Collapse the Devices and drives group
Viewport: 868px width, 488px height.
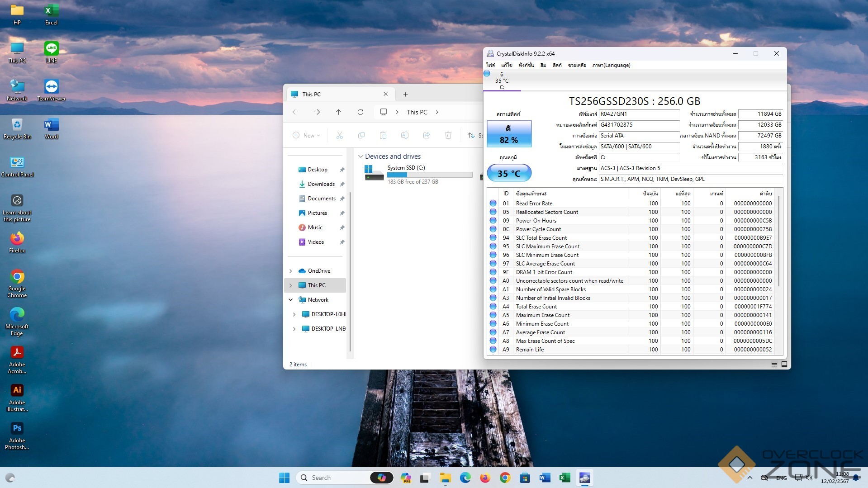[360, 156]
